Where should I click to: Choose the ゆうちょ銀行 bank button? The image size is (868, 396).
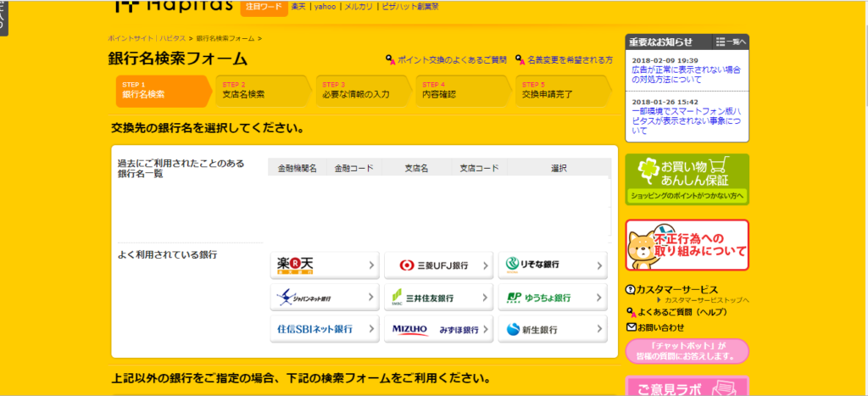coord(553,298)
